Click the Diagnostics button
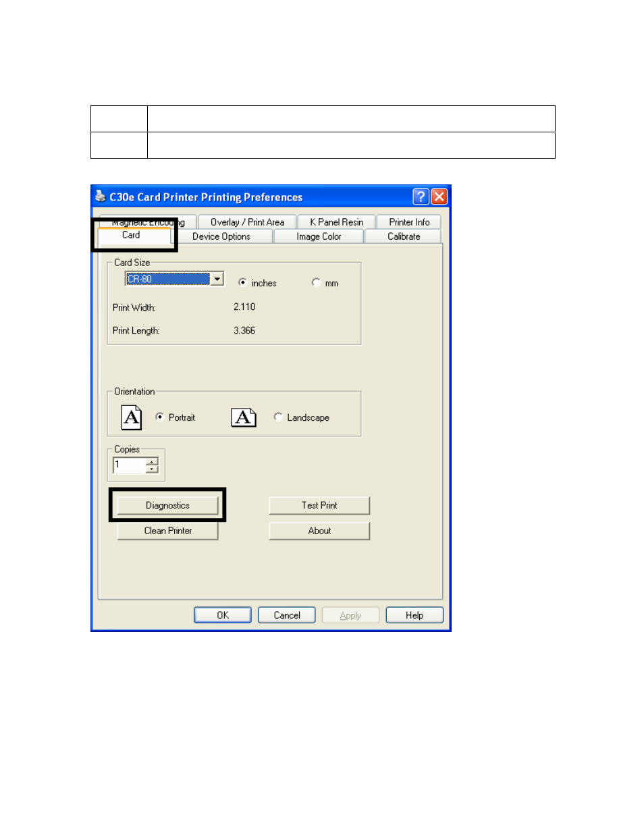 (x=167, y=505)
